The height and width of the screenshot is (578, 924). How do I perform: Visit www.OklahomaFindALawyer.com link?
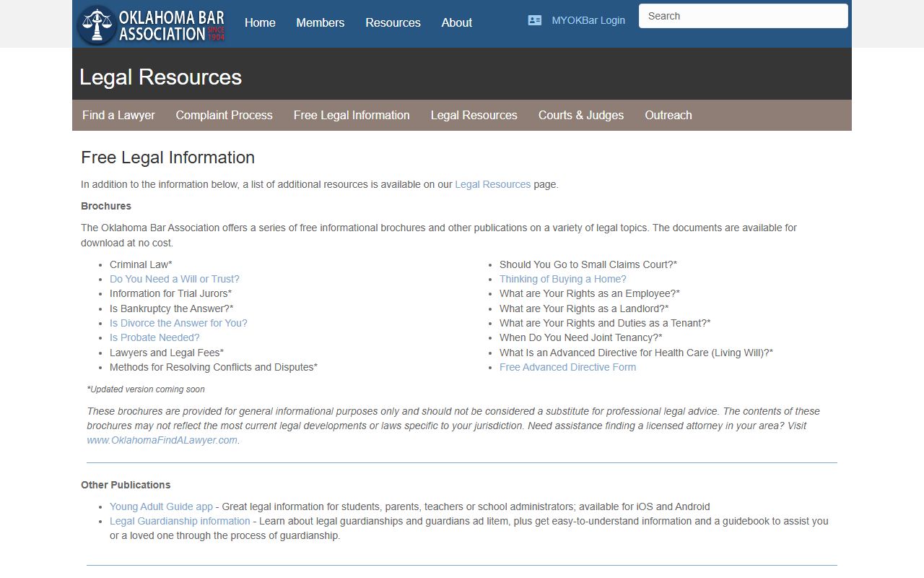coord(162,440)
